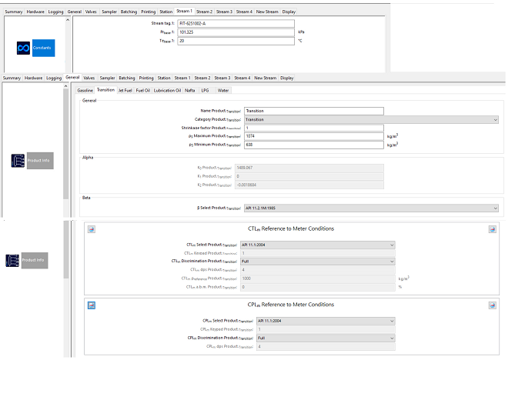525x420 pixels.
Task: Select Logging tab above the product tabs
Action: click(54, 78)
